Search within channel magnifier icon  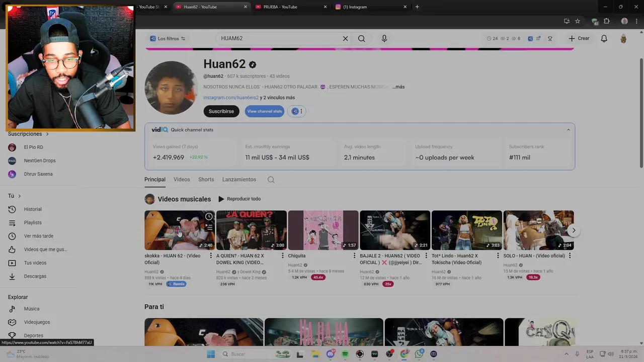tap(271, 179)
